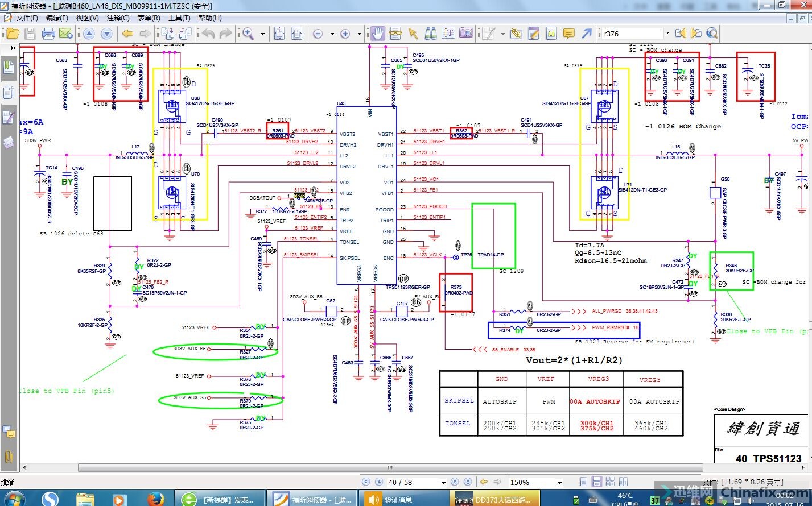The image size is (812, 506).
Task: Open Find with the binoculars icon
Action: point(431,34)
